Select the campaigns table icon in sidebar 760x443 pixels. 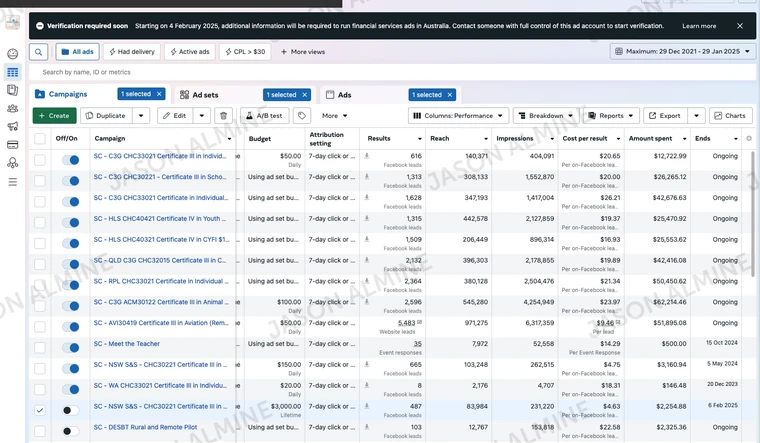point(13,73)
